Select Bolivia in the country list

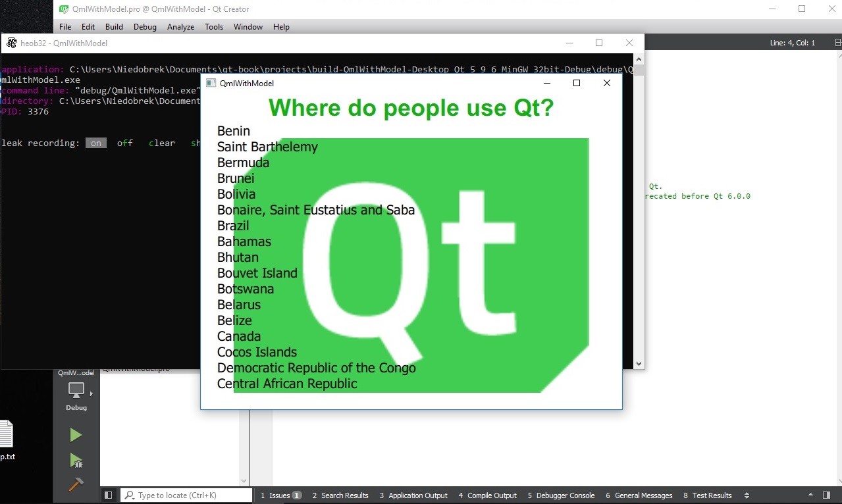(x=236, y=194)
